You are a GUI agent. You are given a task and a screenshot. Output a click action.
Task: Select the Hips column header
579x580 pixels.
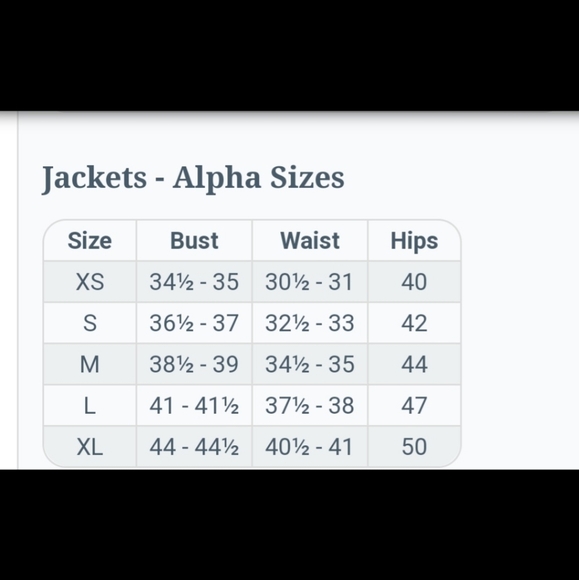coord(414,242)
